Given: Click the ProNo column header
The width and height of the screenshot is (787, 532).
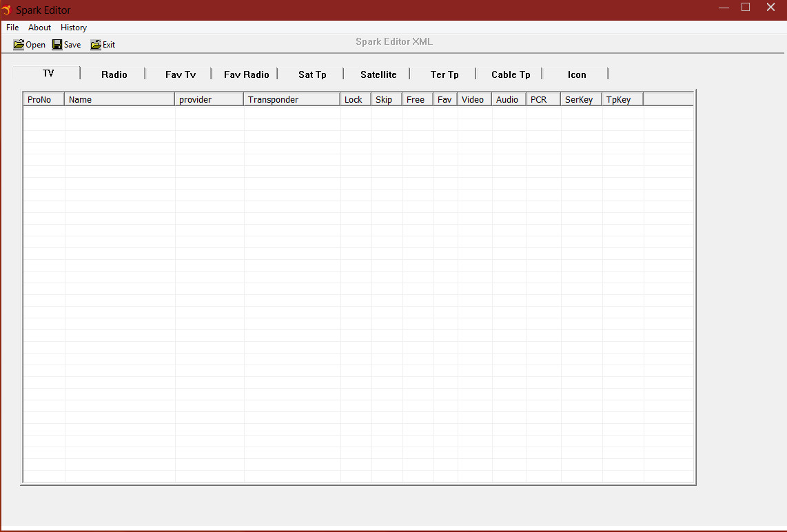Looking at the screenshot, I should coord(44,99).
